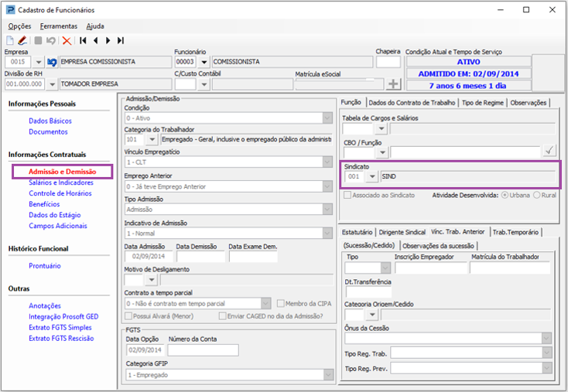Open Controle de Horários section
The image size is (568, 392).
pyautogui.click(x=60, y=193)
